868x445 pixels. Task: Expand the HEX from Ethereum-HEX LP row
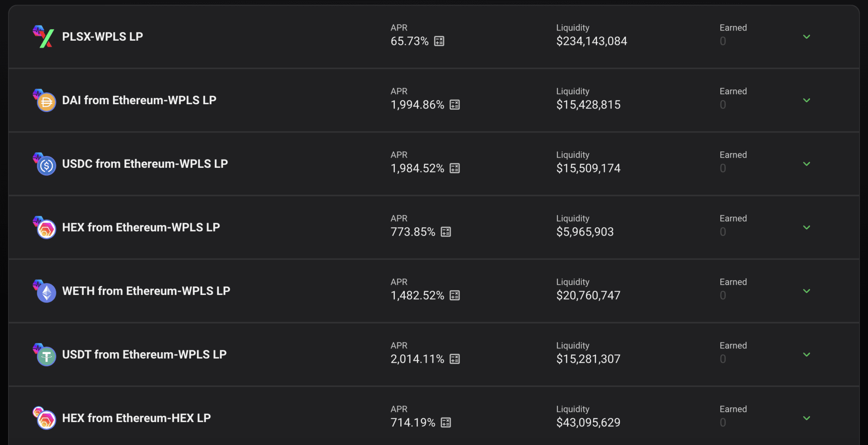point(807,418)
